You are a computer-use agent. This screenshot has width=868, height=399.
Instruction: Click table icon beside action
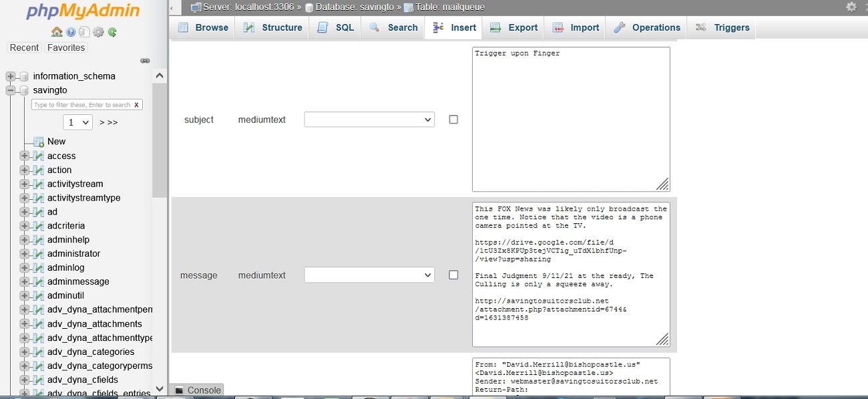[39, 170]
